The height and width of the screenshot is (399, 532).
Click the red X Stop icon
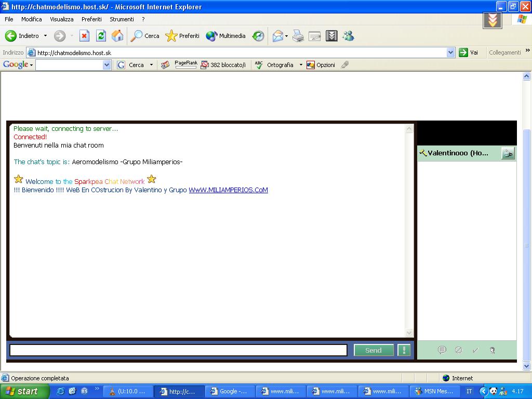(x=84, y=36)
